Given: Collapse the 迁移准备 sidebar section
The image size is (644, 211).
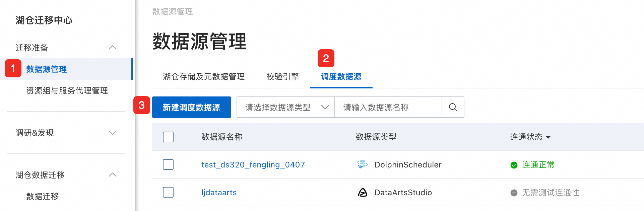Looking at the screenshot, I should [113, 48].
